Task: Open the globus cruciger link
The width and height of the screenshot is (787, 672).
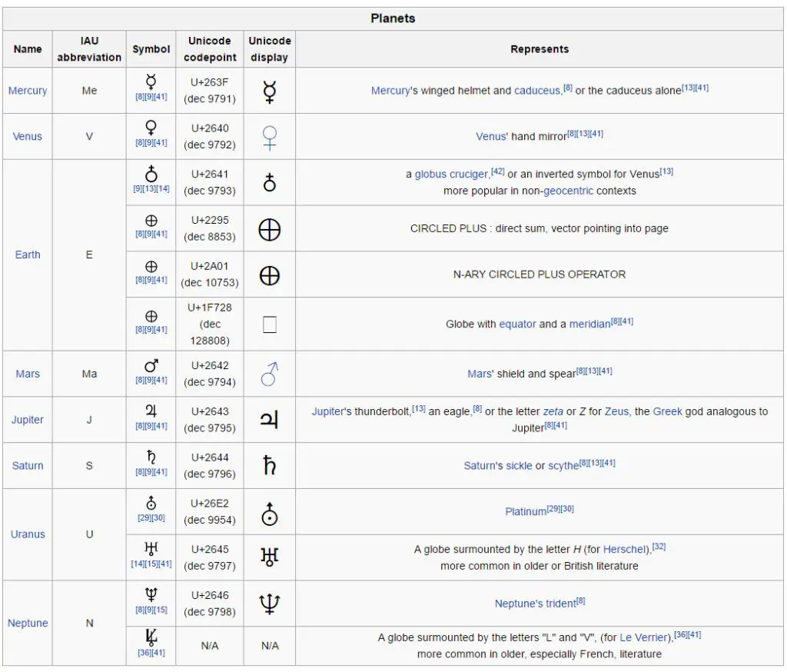Action: [451, 175]
